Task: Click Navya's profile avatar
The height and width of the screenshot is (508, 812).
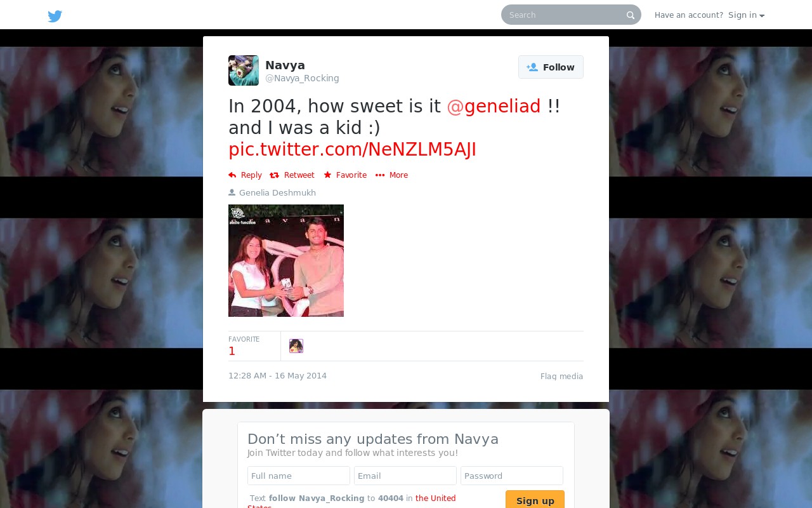Action: click(x=244, y=70)
